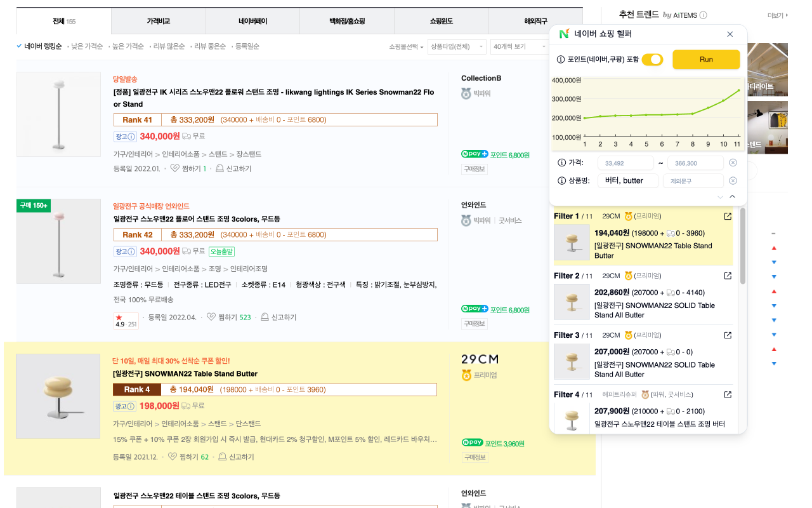
Task: Open Filter 4 item in new window
Action: tap(728, 395)
